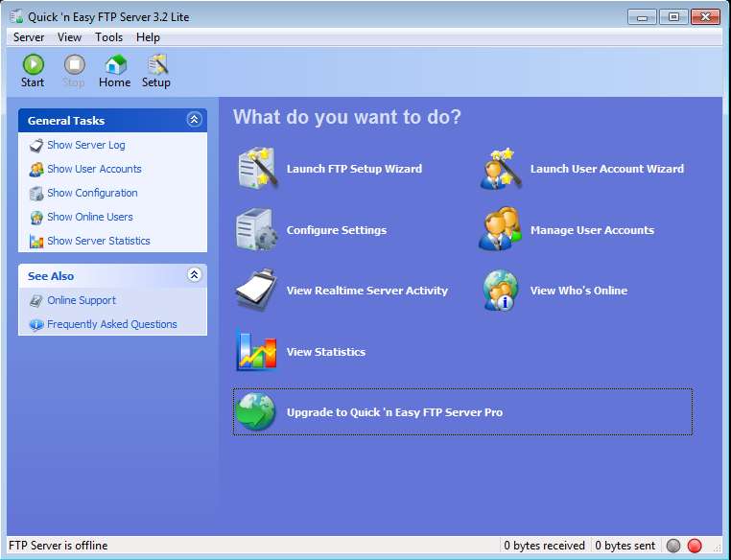Maximize the FTP Server window
Viewport: 731px width, 560px height.
pyautogui.click(x=673, y=17)
